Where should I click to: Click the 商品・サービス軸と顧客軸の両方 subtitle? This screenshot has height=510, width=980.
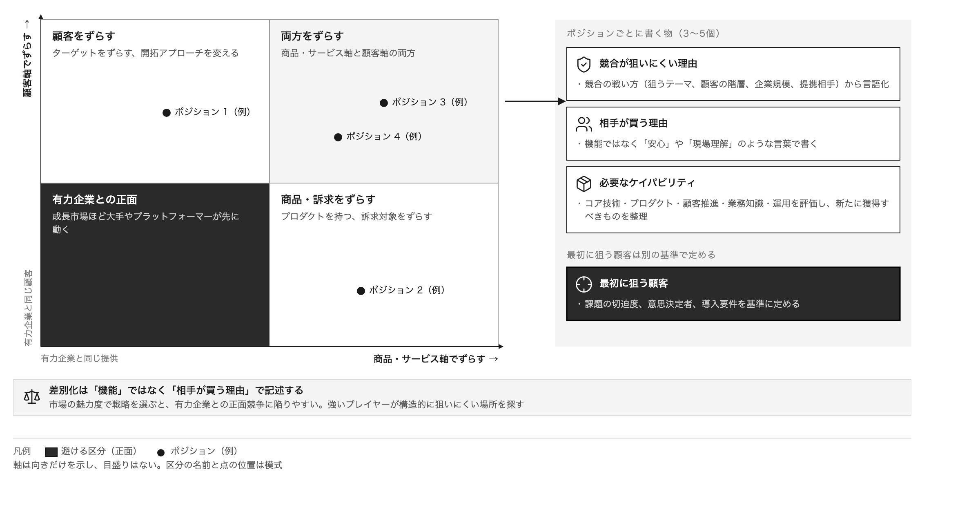click(348, 53)
